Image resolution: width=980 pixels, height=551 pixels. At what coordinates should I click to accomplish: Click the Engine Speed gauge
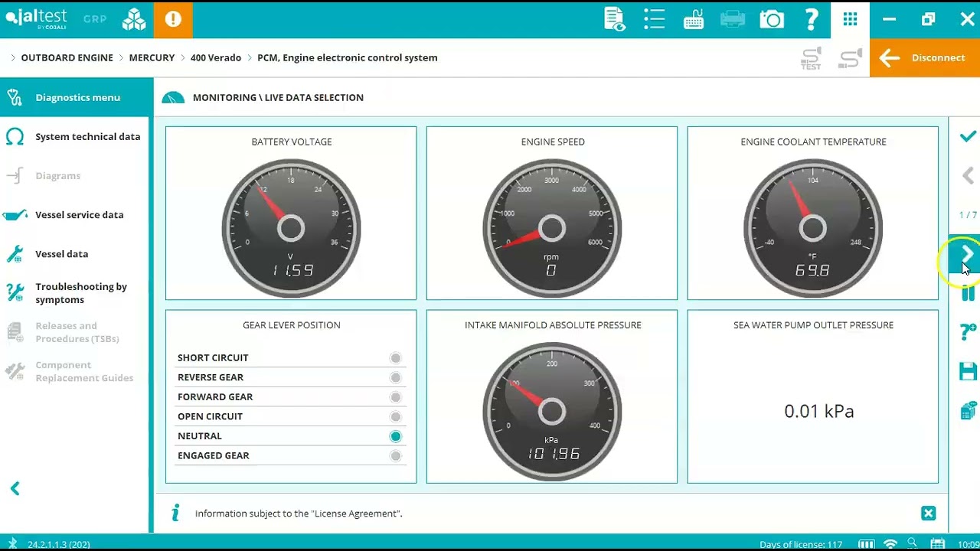point(552,228)
